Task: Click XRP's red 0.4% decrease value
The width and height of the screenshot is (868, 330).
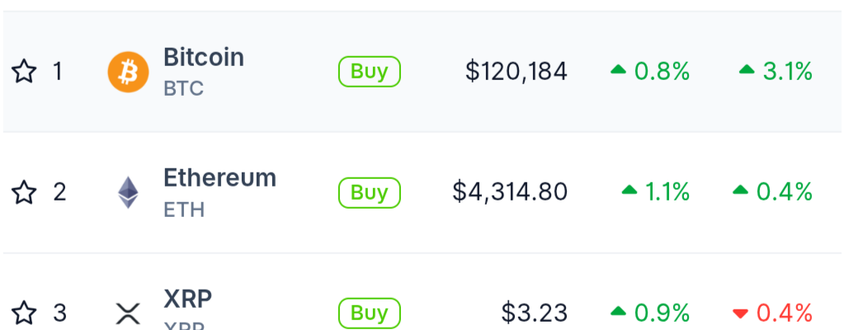Action: click(x=784, y=313)
